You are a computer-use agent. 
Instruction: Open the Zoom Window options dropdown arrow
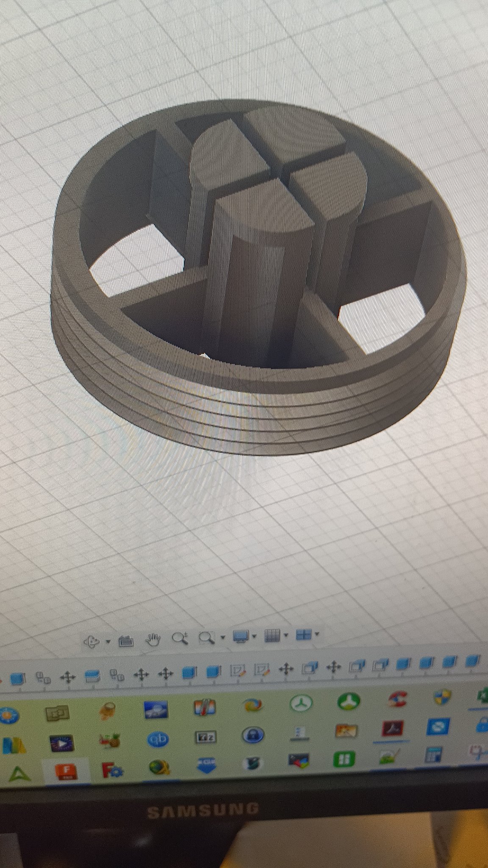click(x=223, y=637)
